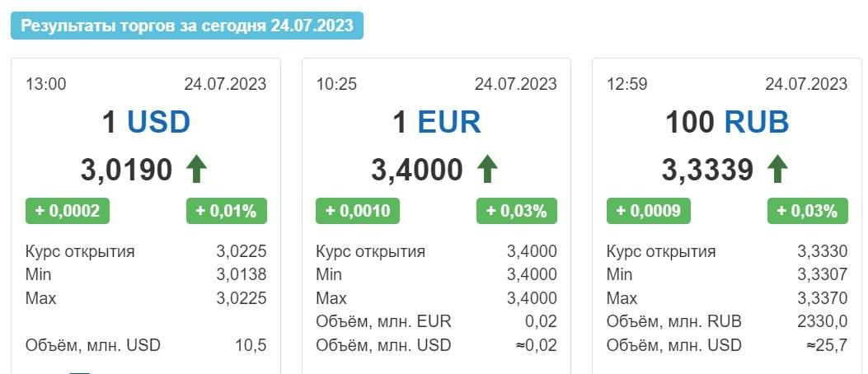
Task: Open the blue EUR currency link
Action: coord(449,122)
